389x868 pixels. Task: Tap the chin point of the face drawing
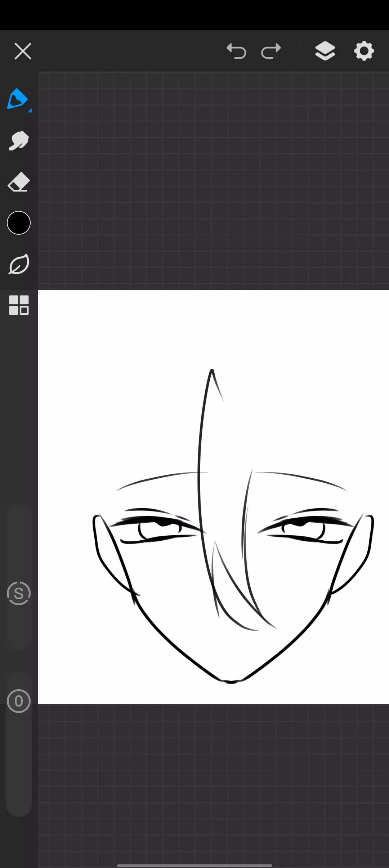(x=231, y=681)
